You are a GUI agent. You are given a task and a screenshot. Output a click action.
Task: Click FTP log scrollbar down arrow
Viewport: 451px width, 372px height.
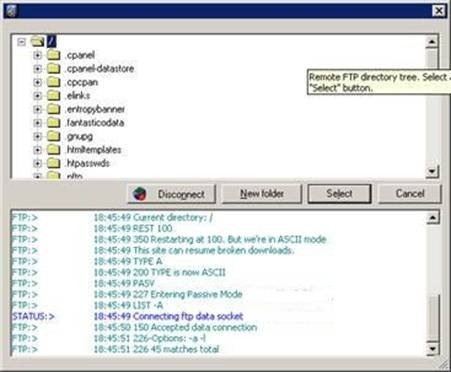click(x=433, y=349)
